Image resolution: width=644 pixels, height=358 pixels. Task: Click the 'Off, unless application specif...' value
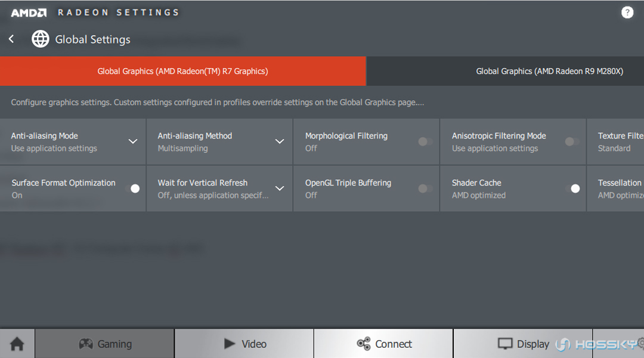(213, 195)
